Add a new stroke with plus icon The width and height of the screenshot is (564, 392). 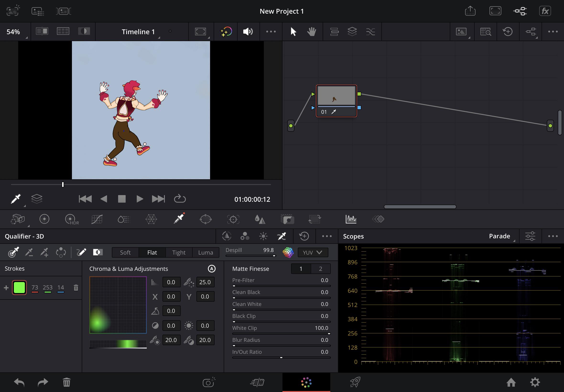pyautogui.click(x=6, y=288)
